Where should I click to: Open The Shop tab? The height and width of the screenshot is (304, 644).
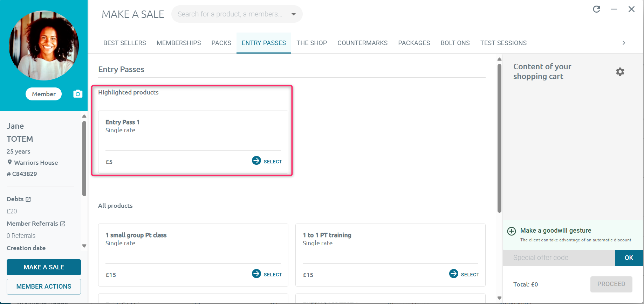pyautogui.click(x=311, y=43)
